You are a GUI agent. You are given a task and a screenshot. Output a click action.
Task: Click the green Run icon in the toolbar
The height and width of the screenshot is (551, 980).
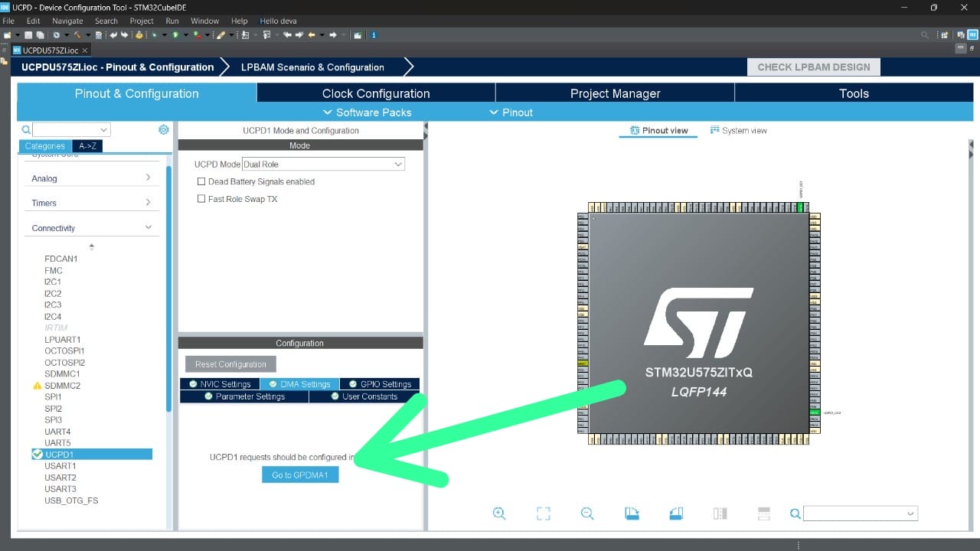[175, 35]
